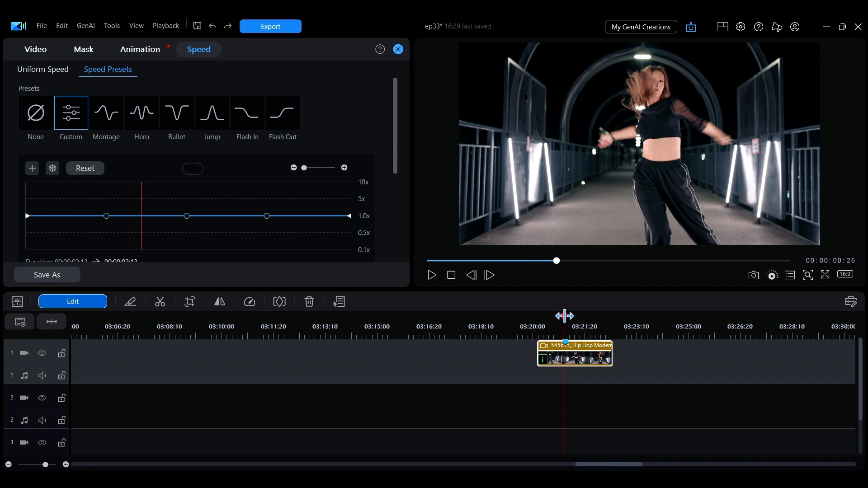
Task: Lock video track 3
Action: tap(61, 442)
